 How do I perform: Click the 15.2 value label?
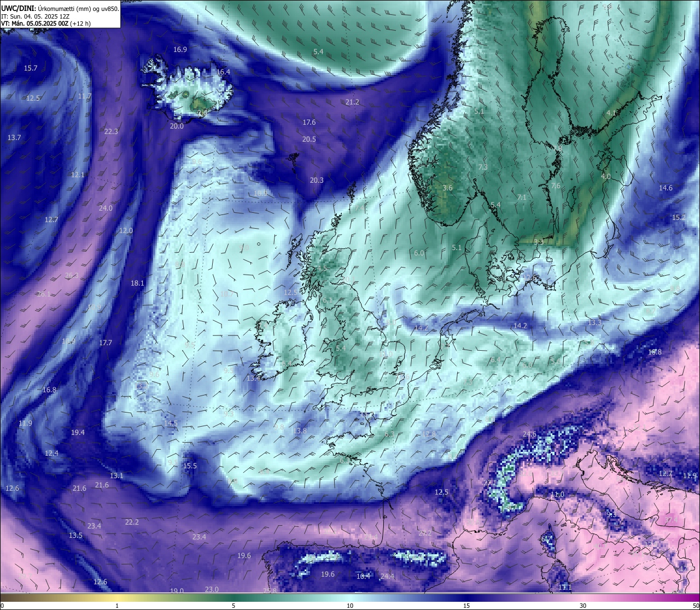(x=679, y=218)
